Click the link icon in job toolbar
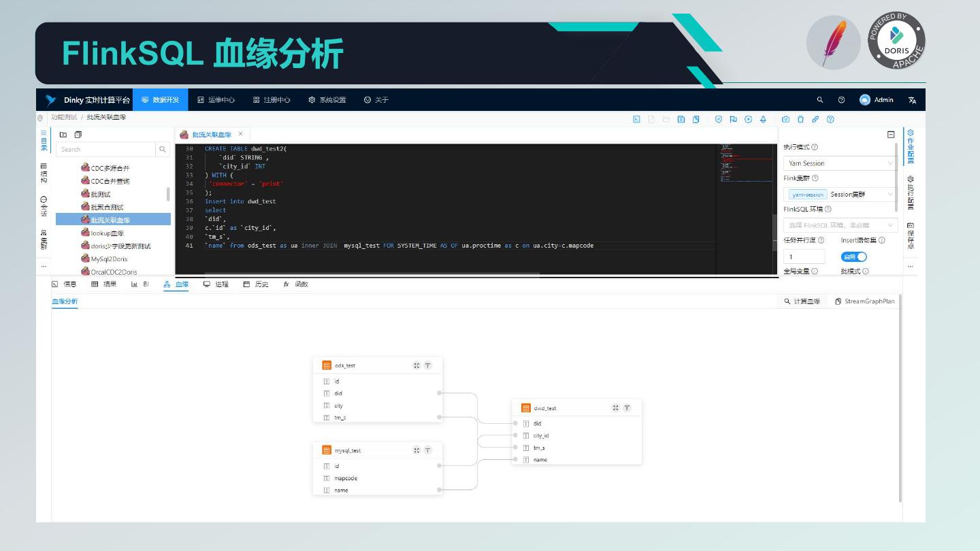The width and height of the screenshot is (980, 551). point(815,119)
